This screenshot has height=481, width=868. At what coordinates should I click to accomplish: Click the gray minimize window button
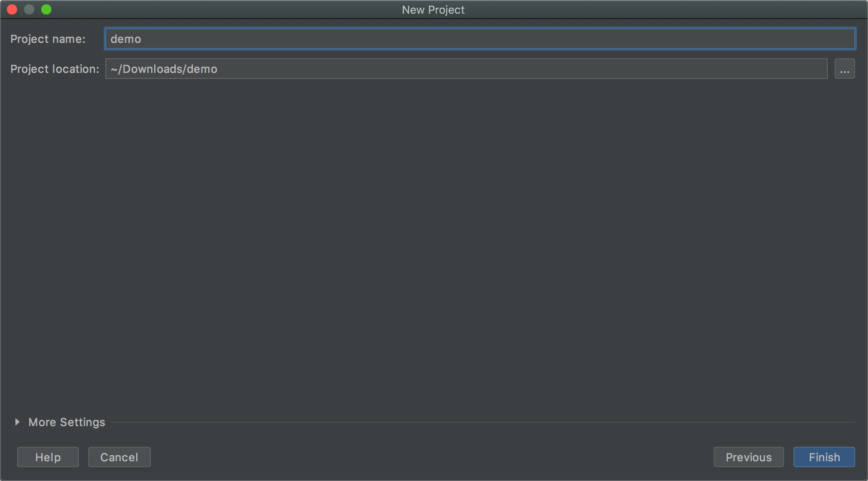[29, 9]
